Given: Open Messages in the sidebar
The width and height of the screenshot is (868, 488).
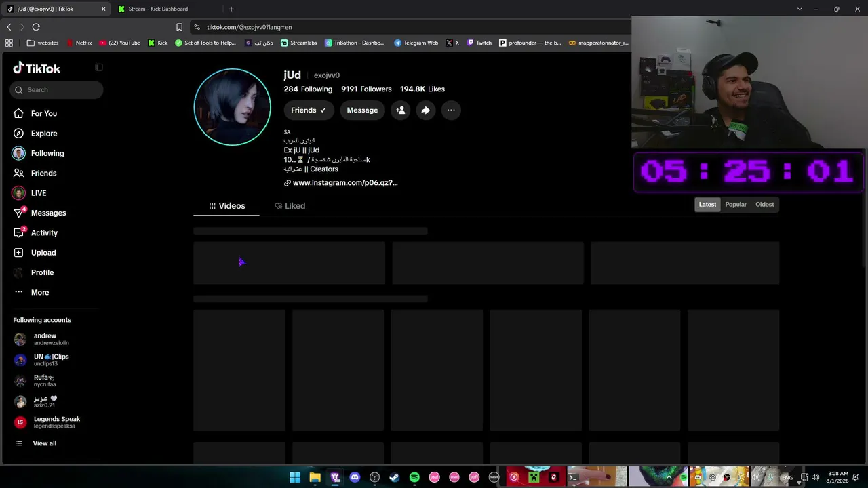Looking at the screenshot, I should point(48,213).
